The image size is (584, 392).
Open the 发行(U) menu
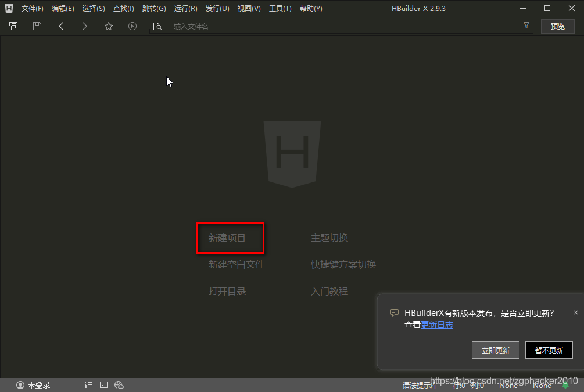[217, 9]
